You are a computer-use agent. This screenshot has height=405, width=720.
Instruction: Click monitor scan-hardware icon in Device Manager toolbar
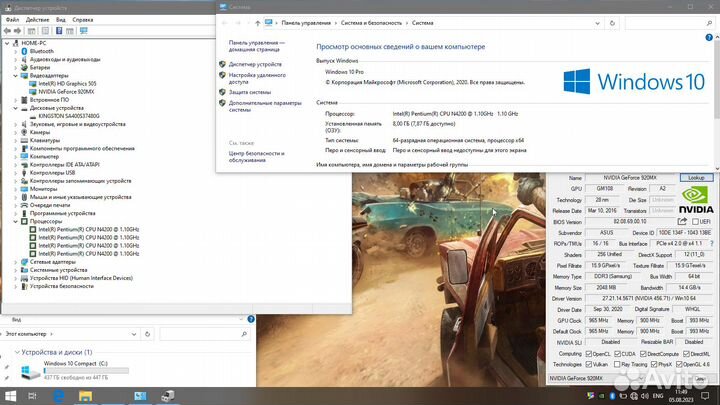pos(84,31)
